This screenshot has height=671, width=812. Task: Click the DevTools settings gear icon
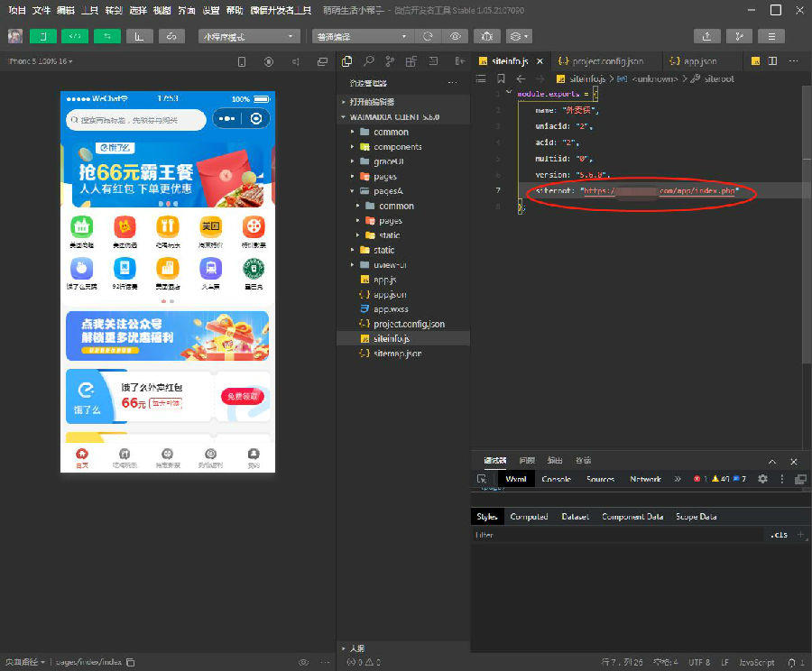click(x=762, y=479)
